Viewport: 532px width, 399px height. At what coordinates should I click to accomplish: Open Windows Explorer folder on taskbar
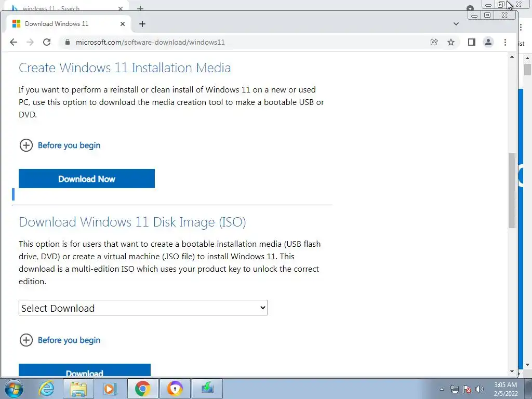[78, 389]
